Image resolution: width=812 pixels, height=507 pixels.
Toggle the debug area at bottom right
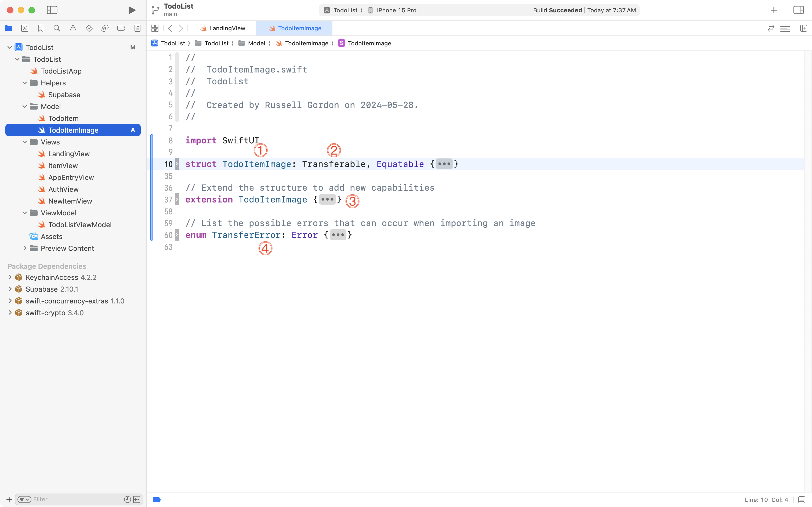coord(802,499)
